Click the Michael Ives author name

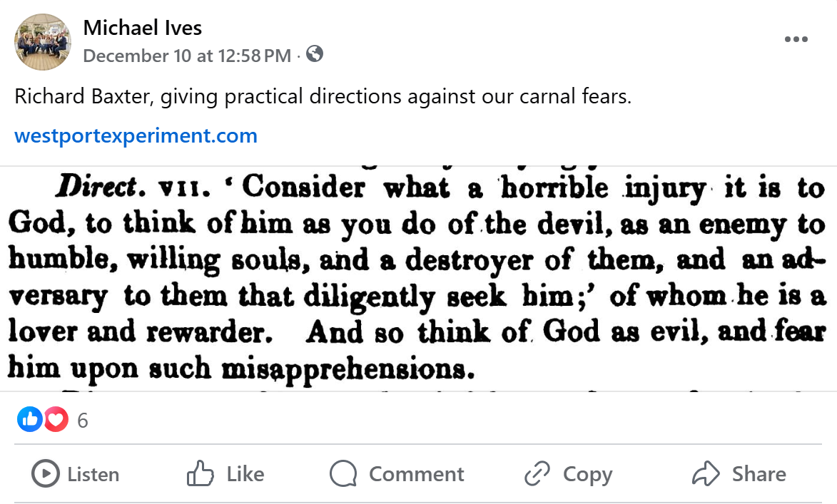coord(143,28)
